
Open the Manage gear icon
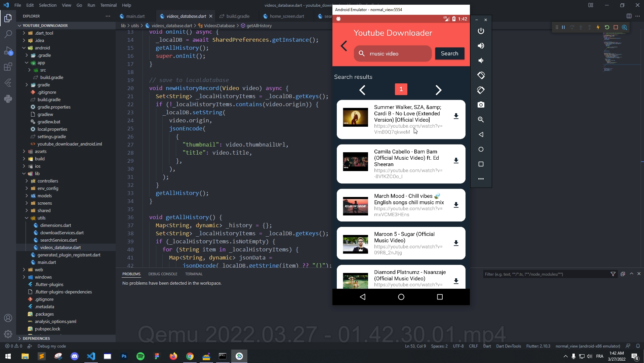(x=8, y=334)
